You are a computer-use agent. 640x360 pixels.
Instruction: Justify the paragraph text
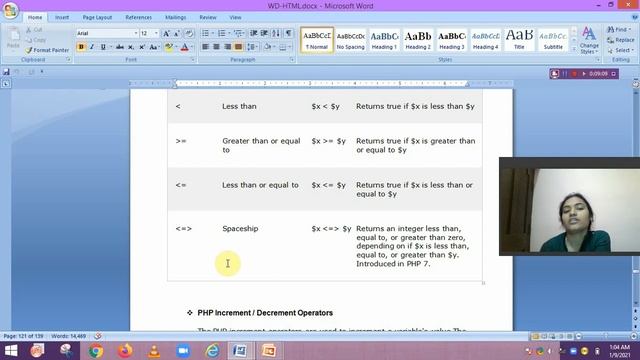coord(238,47)
